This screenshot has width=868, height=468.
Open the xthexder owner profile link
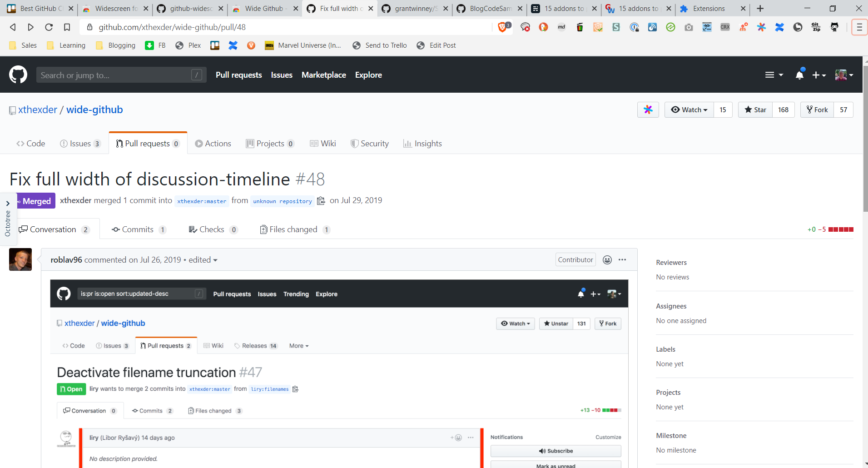38,110
